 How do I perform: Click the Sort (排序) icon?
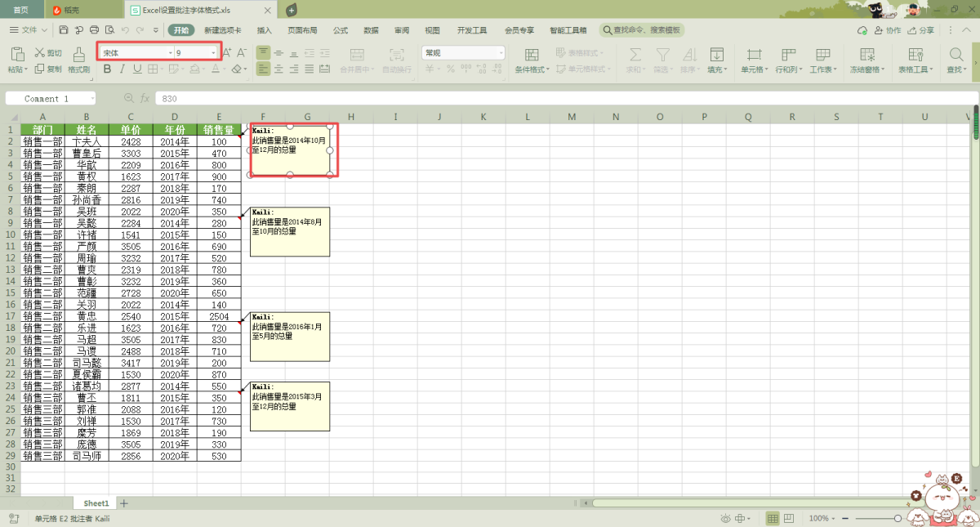[x=688, y=55]
